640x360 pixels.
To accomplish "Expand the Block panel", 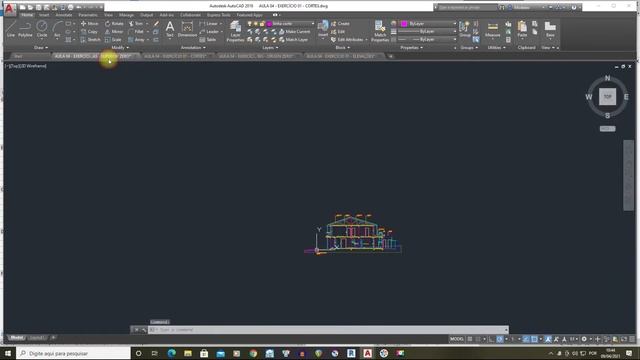I will [342, 48].
